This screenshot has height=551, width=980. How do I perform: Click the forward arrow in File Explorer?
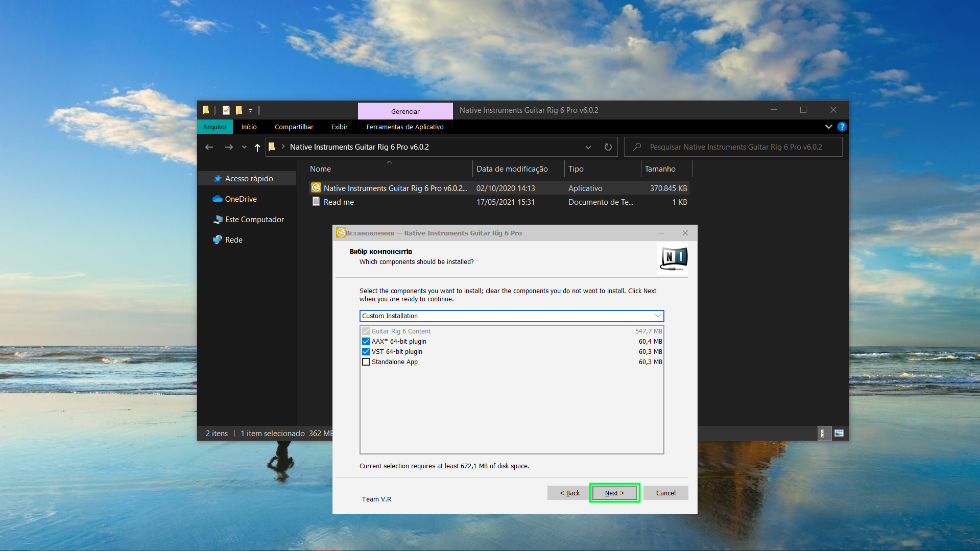pos(229,147)
